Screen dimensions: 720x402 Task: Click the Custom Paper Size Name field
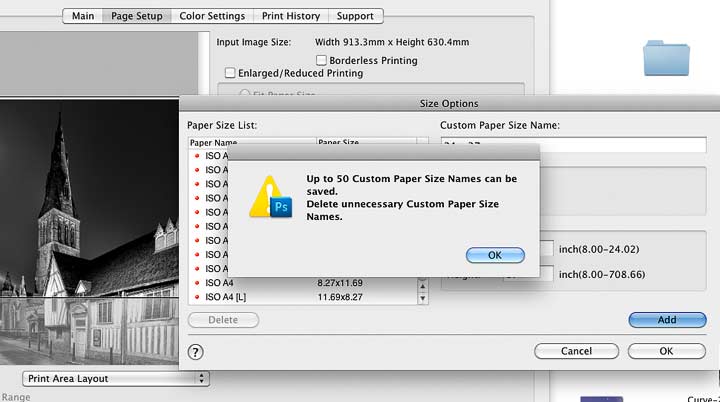tap(574, 144)
